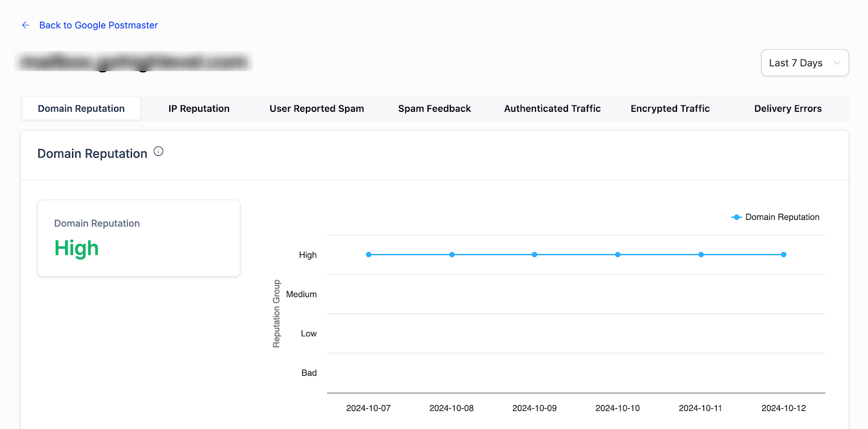Select the Spam Feedback tab
868x429 pixels.
435,109
